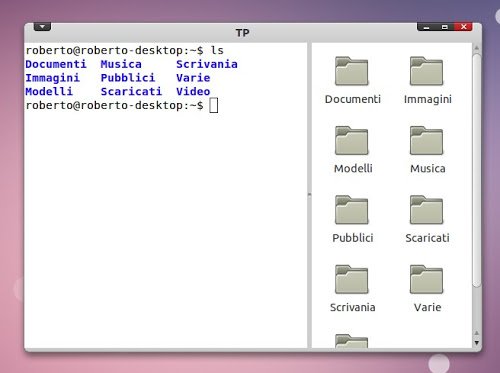The height and width of the screenshot is (373, 500).
Task: Click 'Immagini' in the terminal ls output
Action: [53, 78]
